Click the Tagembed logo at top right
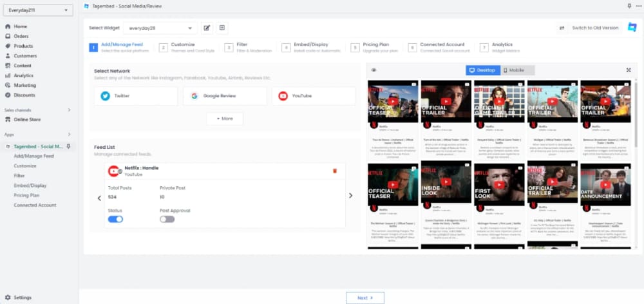The image size is (644, 304). 632,28
